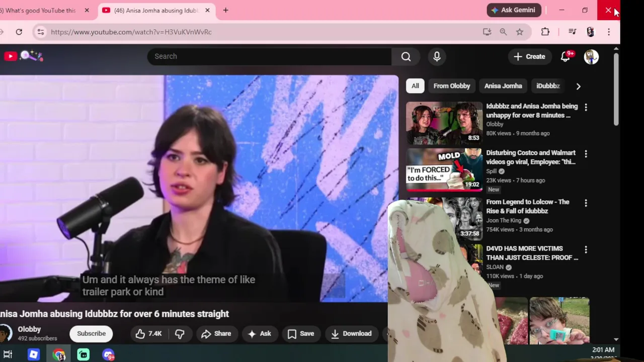The image size is (644, 362).
Task: Click the scrollbar down arrow
Action: click(616, 339)
